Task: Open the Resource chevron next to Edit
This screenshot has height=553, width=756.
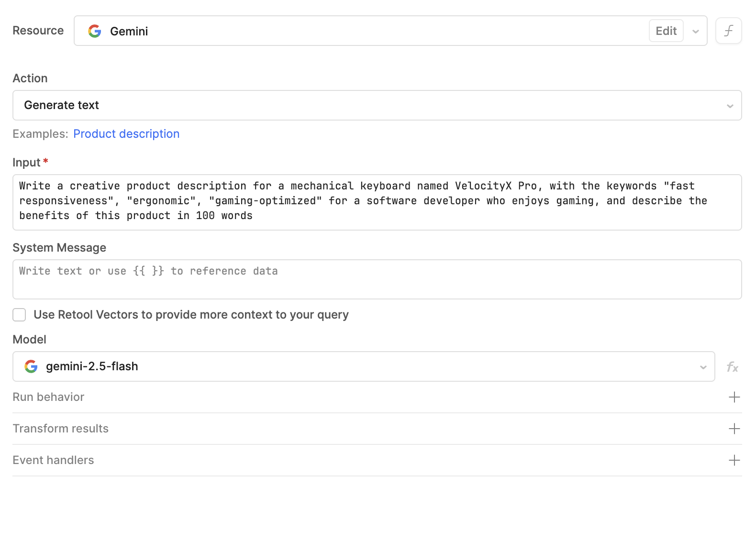Action: pos(695,31)
